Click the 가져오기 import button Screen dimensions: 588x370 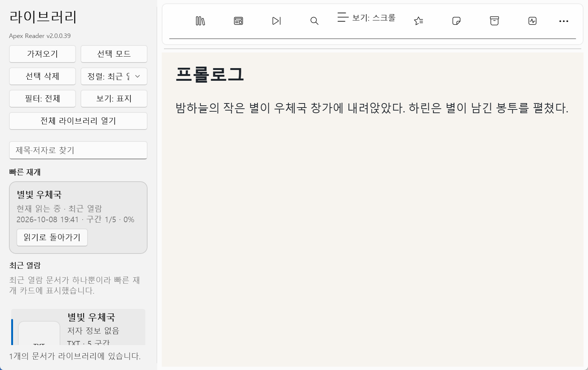(42, 54)
